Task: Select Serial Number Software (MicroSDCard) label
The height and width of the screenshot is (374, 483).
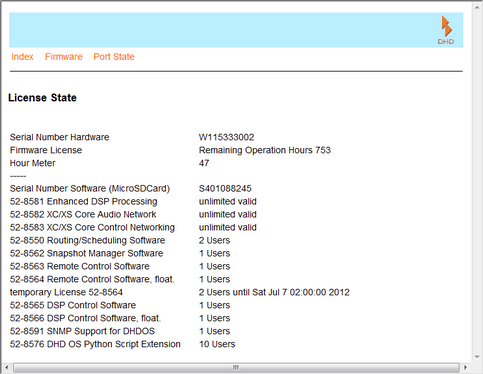Action: coord(90,189)
